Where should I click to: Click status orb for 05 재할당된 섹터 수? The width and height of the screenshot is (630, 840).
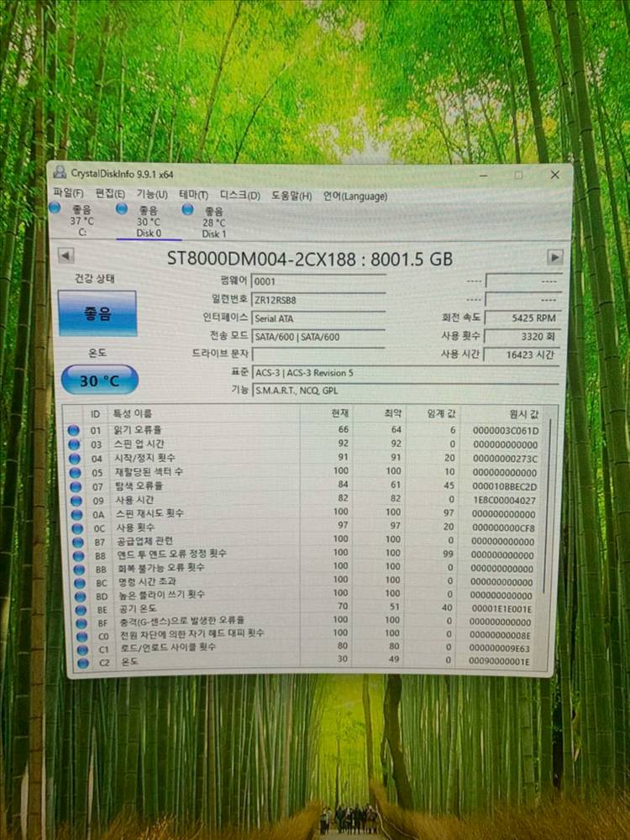point(76,472)
